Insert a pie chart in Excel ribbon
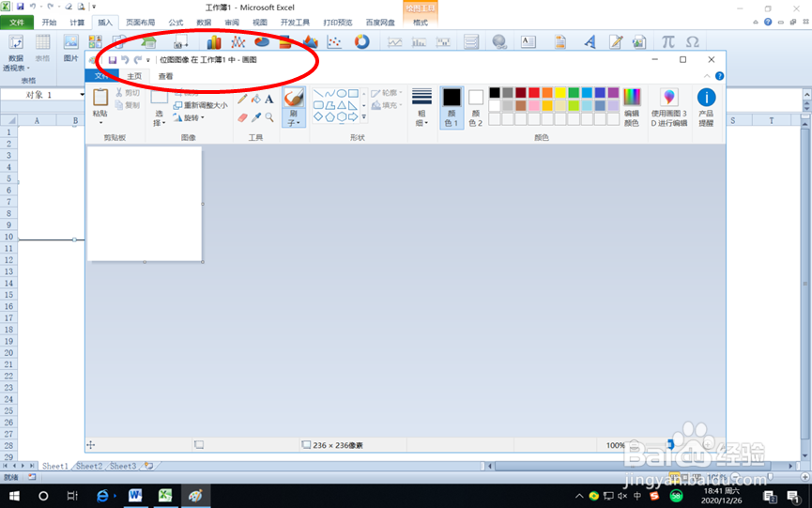Screen dimensions: 812x508 coord(262,42)
